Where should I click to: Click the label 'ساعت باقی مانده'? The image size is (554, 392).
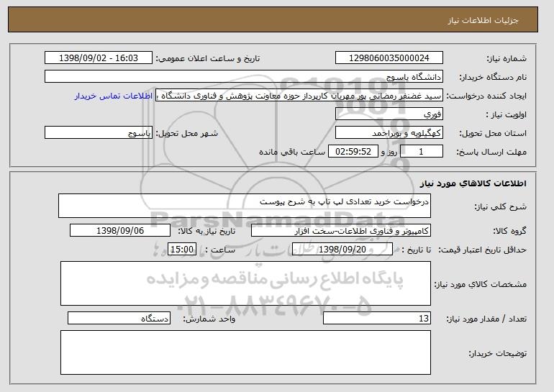(292, 152)
